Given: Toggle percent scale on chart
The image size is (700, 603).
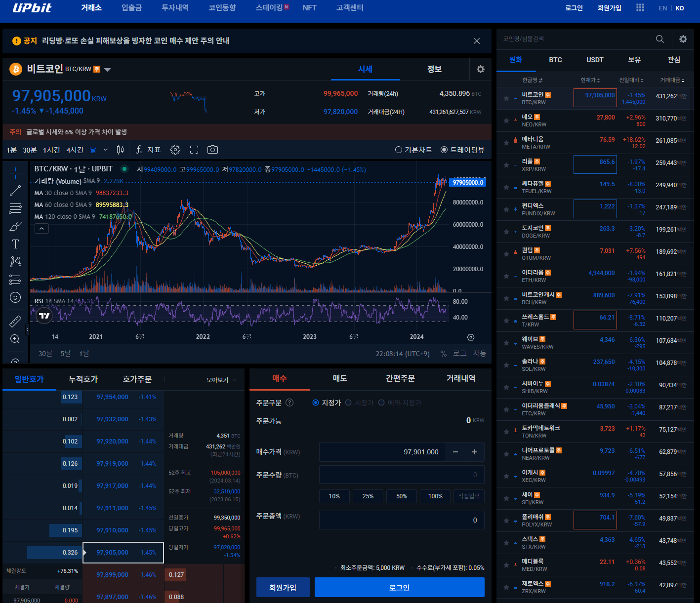Looking at the screenshot, I should (x=444, y=354).
